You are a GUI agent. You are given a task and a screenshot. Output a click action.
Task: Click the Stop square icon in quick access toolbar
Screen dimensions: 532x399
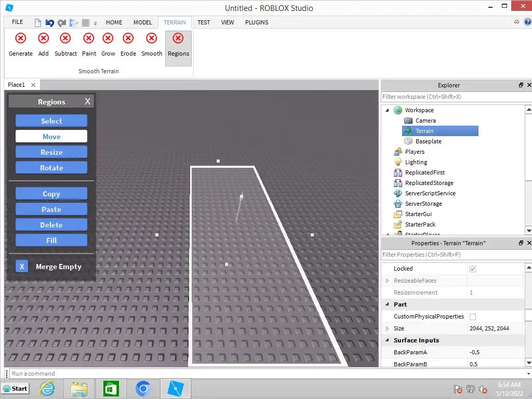tap(86, 23)
